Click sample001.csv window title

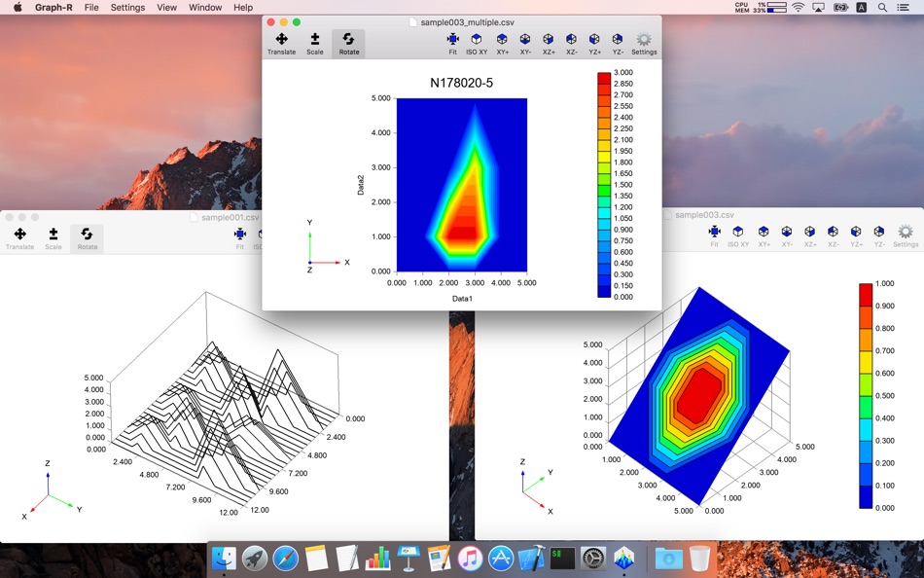tap(230, 218)
